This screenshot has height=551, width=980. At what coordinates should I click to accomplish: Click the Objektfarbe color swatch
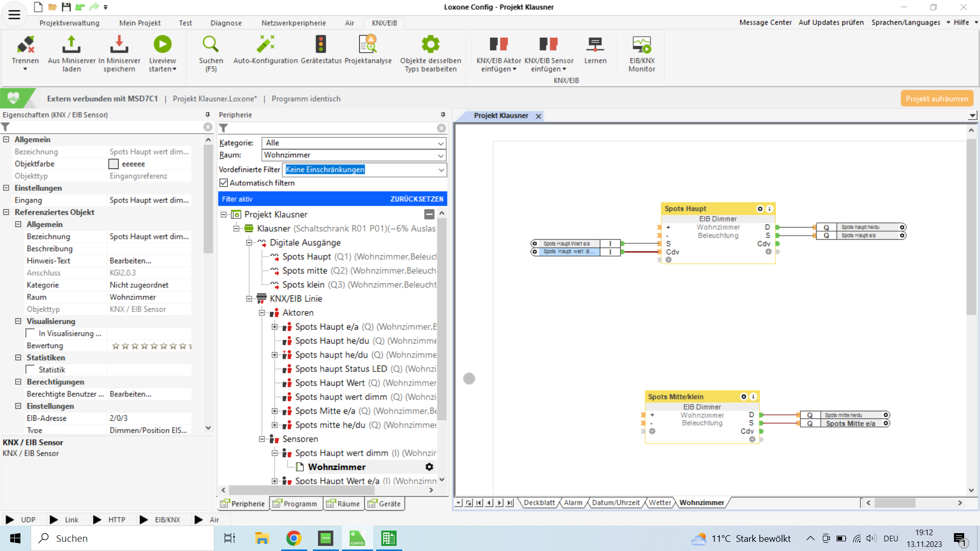113,164
